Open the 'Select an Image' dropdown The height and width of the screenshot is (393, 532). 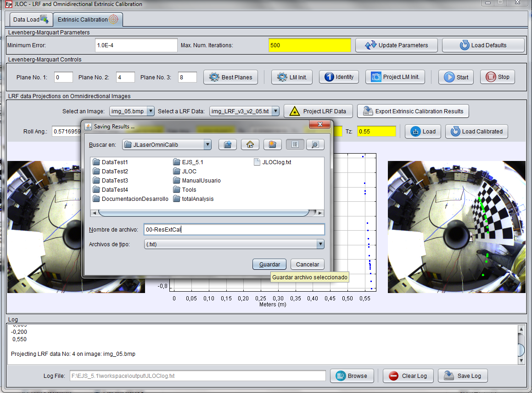pyautogui.click(x=151, y=111)
